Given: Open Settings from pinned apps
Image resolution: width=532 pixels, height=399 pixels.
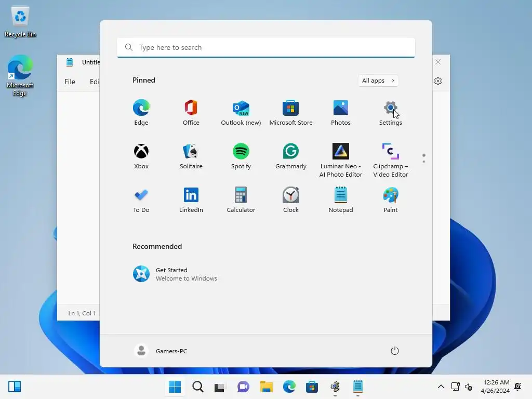Looking at the screenshot, I should click(x=391, y=113).
